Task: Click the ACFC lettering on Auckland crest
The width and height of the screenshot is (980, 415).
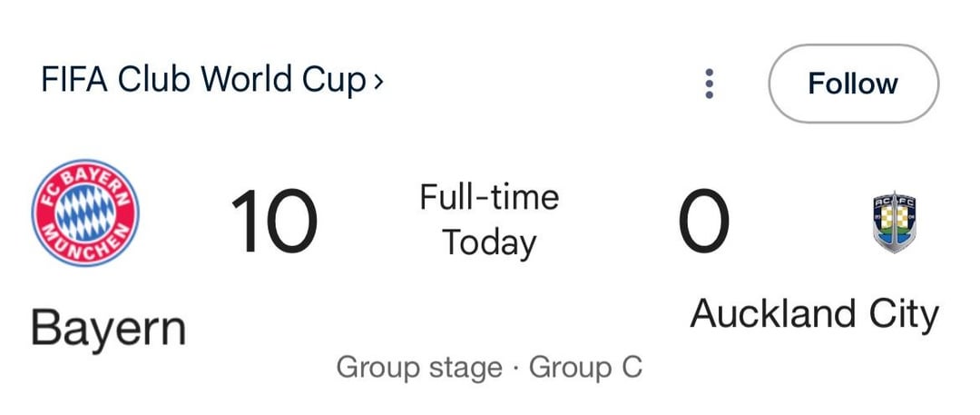Action: pyautogui.click(x=894, y=201)
